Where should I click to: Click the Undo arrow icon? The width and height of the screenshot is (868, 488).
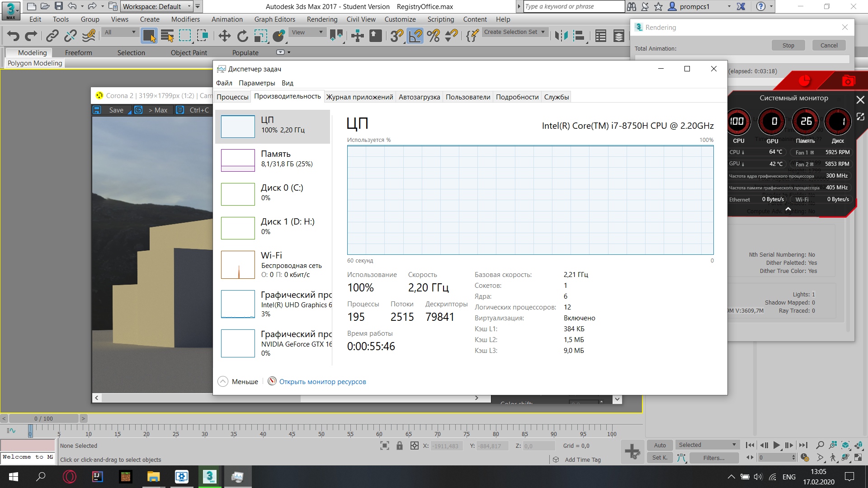click(x=13, y=36)
